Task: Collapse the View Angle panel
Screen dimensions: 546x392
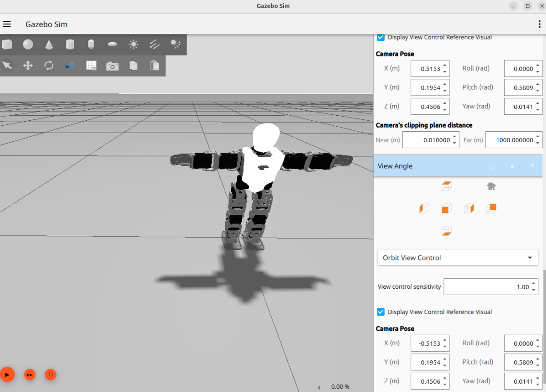Action: [512, 166]
